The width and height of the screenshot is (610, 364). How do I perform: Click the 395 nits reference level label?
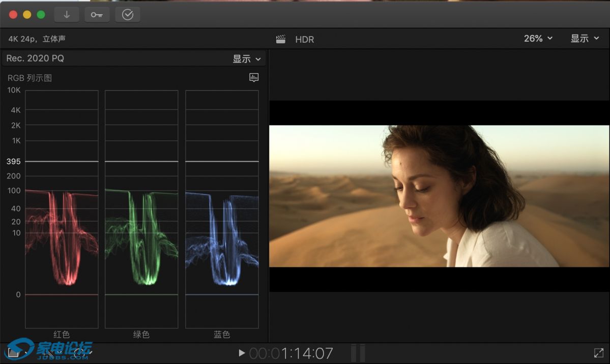pos(14,162)
